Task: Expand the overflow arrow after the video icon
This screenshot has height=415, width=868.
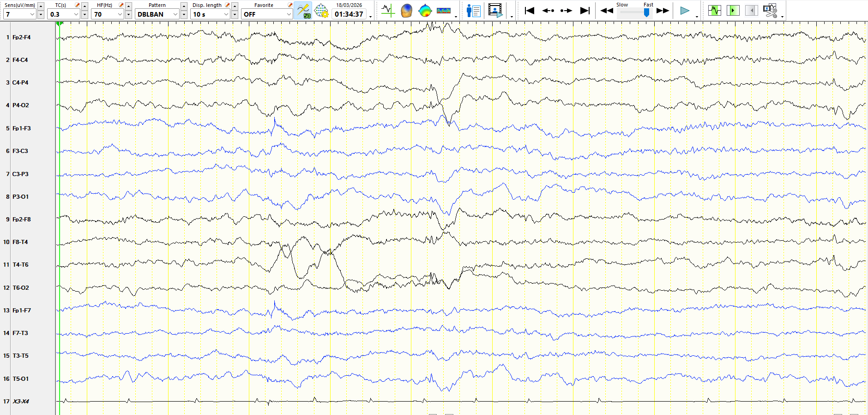Action: [x=512, y=17]
